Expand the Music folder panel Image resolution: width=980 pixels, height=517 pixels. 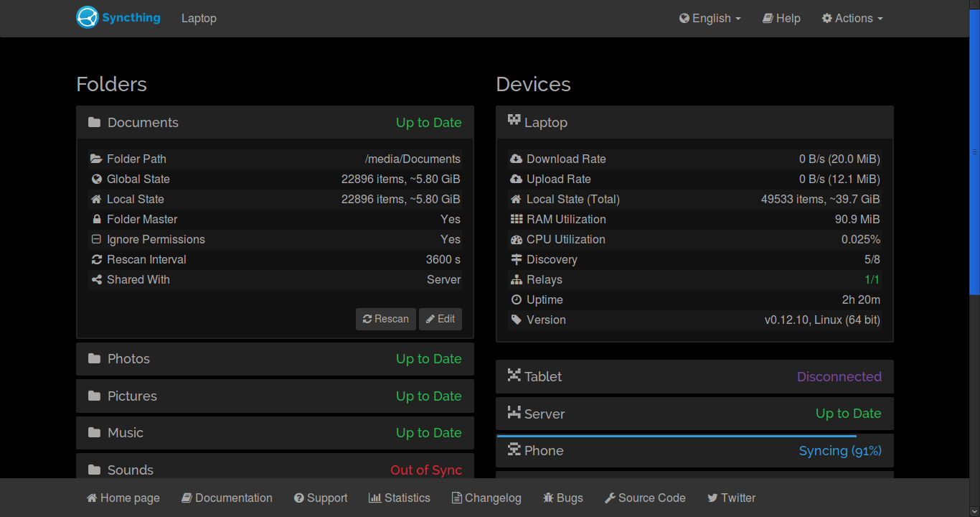pyautogui.click(x=275, y=433)
